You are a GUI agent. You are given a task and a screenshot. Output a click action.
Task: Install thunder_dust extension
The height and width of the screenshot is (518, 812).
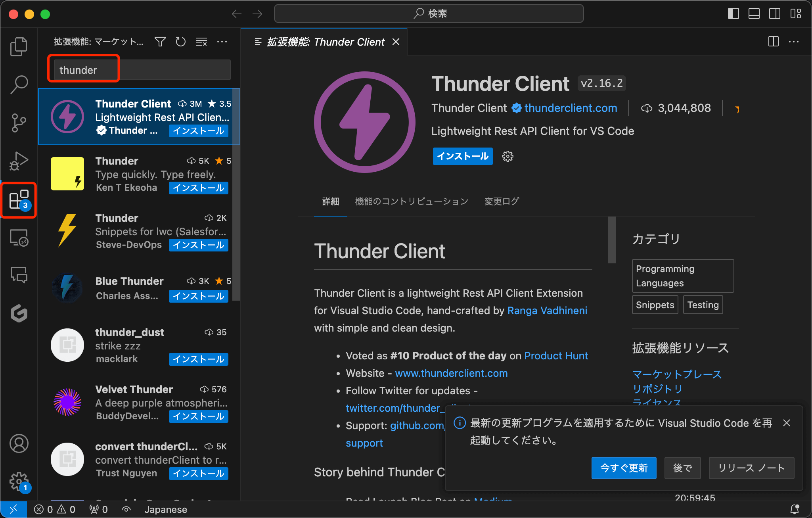click(198, 359)
